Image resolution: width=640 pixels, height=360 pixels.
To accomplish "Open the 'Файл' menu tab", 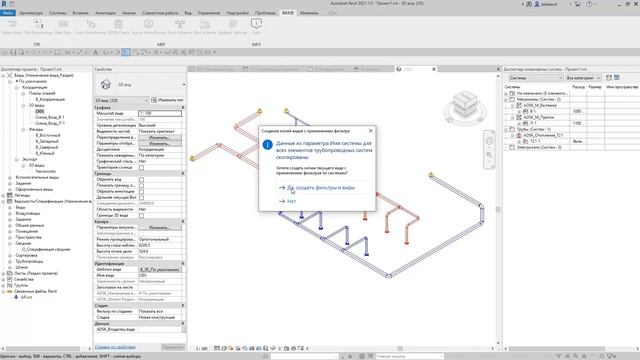I will (x=8, y=13).
